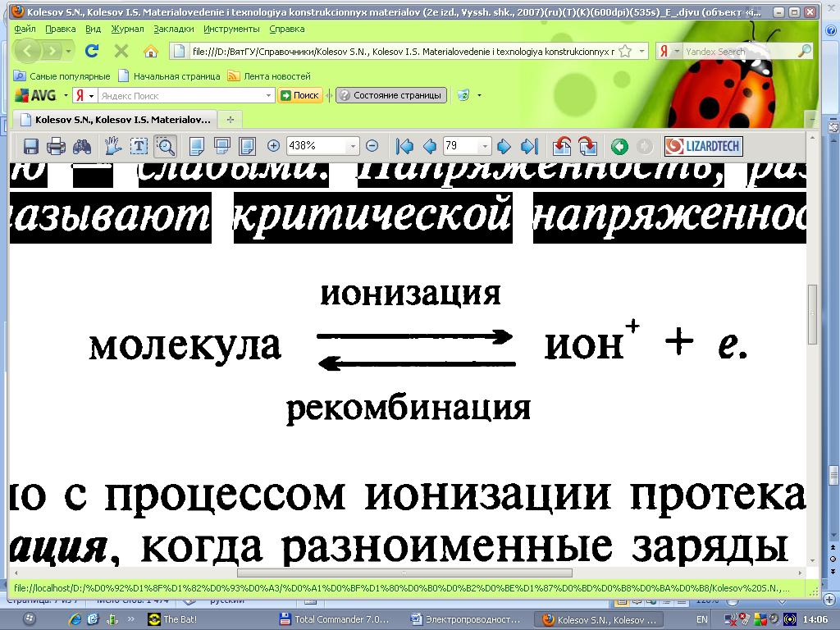Image resolution: width=840 pixels, height=630 pixels.
Task: Click the Яндекс Поиск toolbar search field
Action: [182, 96]
